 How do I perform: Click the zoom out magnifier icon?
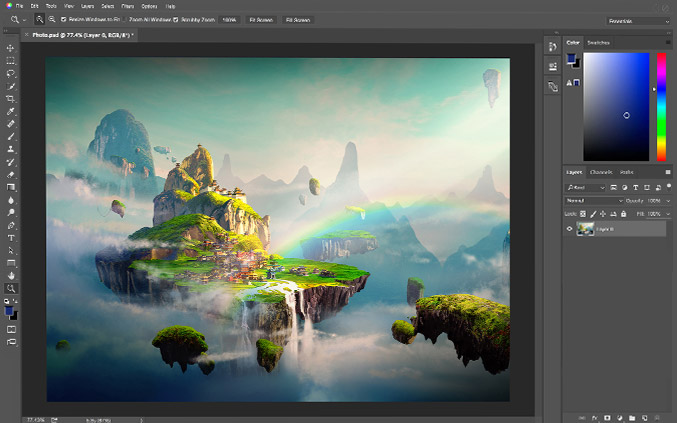click(x=51, y=19)
